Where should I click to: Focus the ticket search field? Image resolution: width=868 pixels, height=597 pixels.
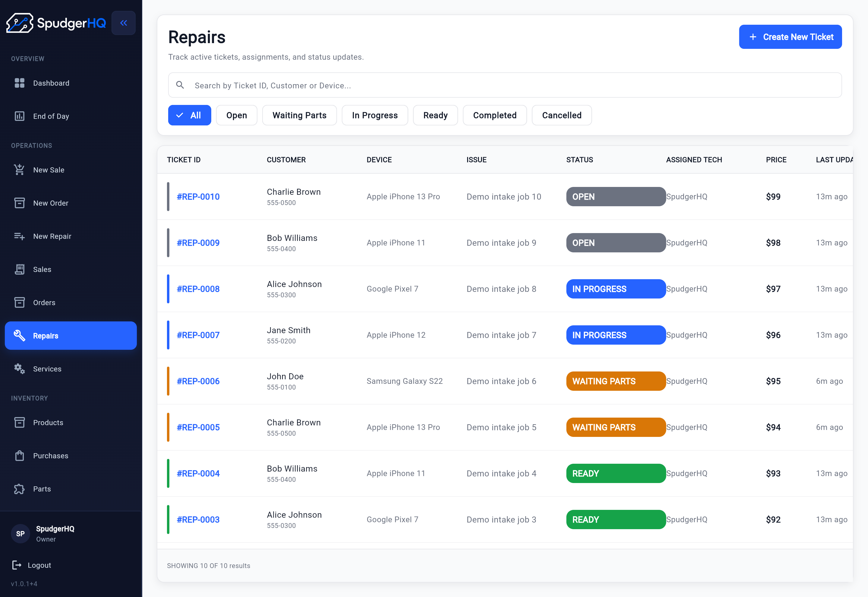click(505, 85)
